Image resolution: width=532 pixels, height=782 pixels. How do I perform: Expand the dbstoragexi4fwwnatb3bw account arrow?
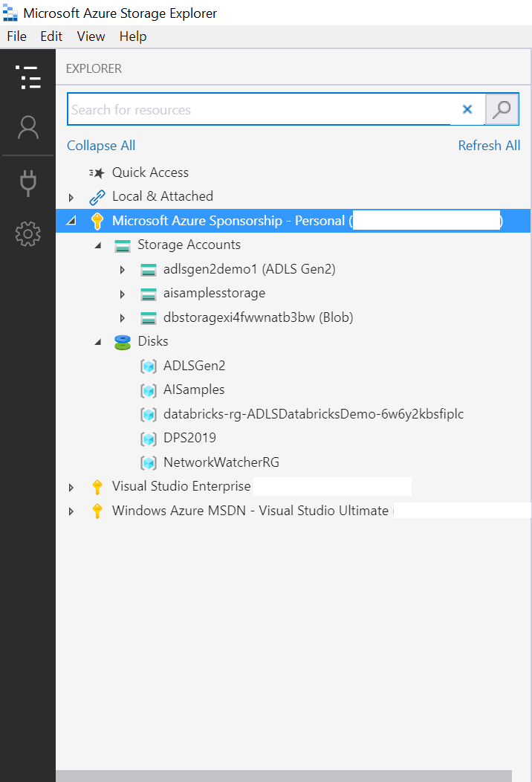tap(122, 318)
